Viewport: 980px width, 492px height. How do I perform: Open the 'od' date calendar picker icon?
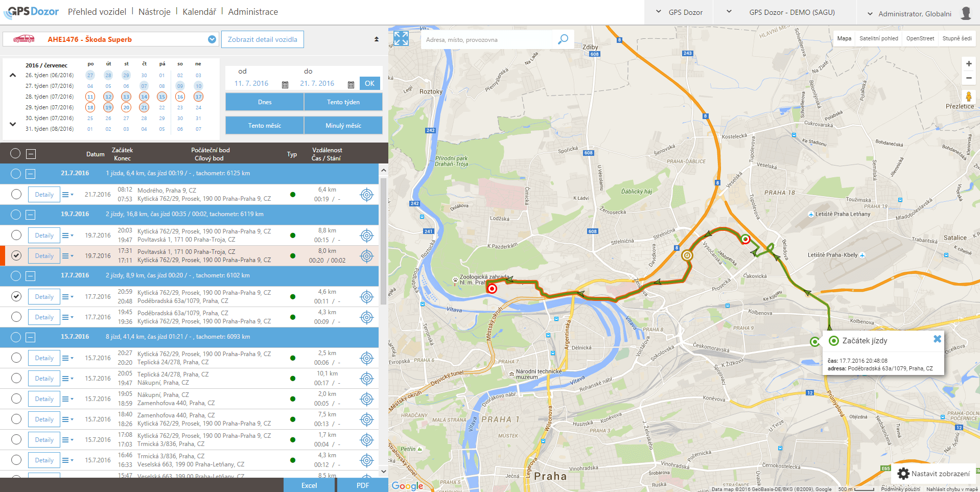285,84
